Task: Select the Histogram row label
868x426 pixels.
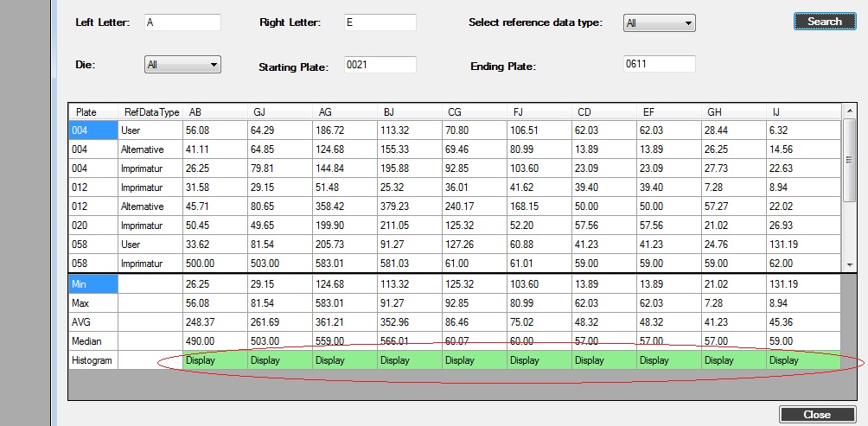Action: point(93,360)
